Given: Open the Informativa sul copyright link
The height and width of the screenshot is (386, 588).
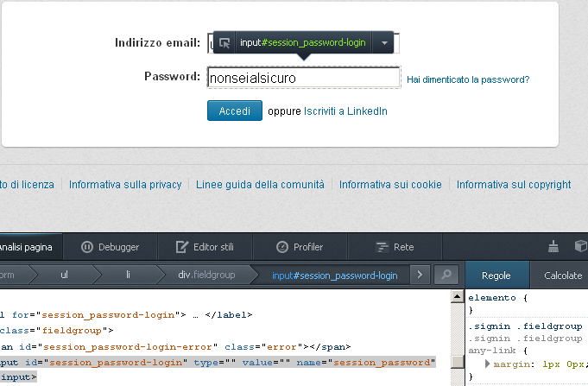Looking at the screenshot, I should (x=514, y=185).
